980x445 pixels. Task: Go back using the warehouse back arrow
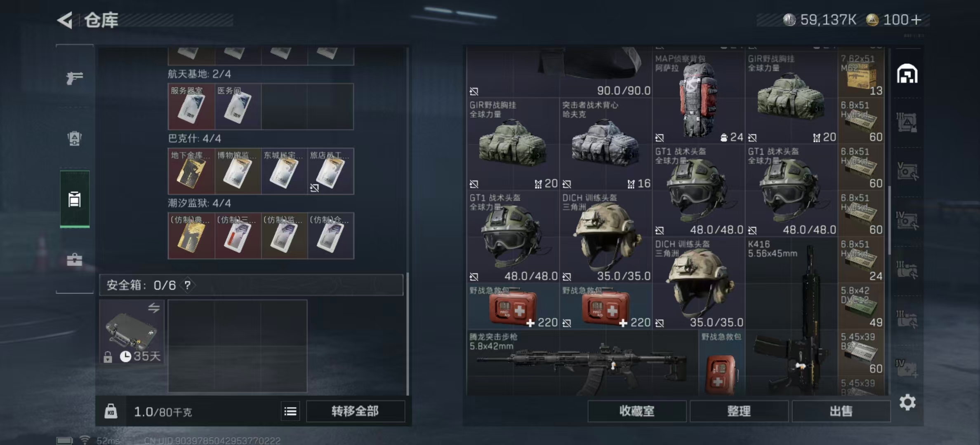65,20
